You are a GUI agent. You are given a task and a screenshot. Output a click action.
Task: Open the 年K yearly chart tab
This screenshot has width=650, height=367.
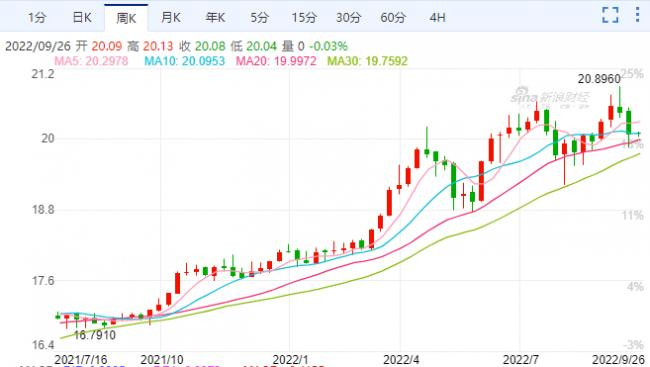point(215,17)
